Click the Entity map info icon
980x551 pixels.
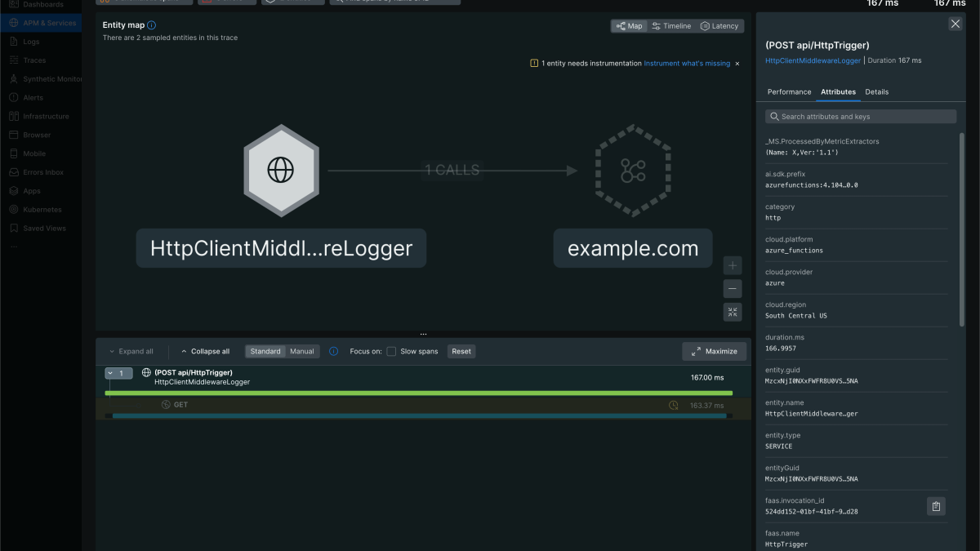(x=152, y=25)
